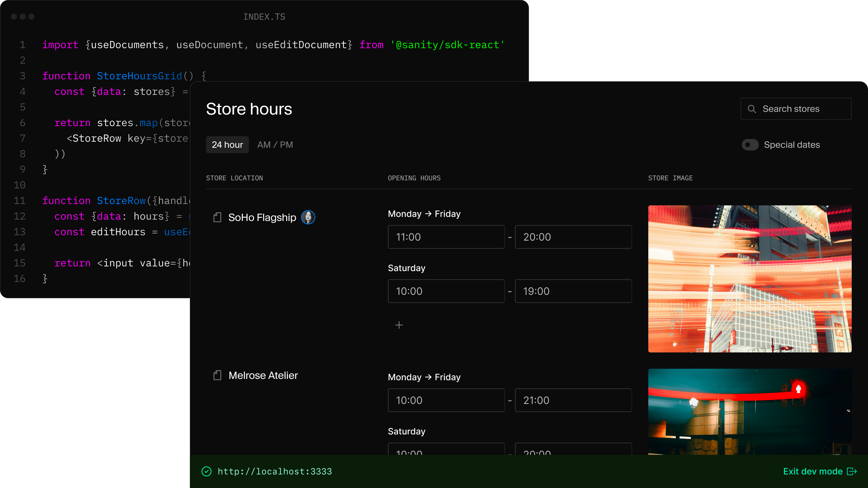This screenshot has height=488, width=868.
Task: Edit Melrose weekday closing time 21:00
Action: pyautogui.click(x=573, y=400)
